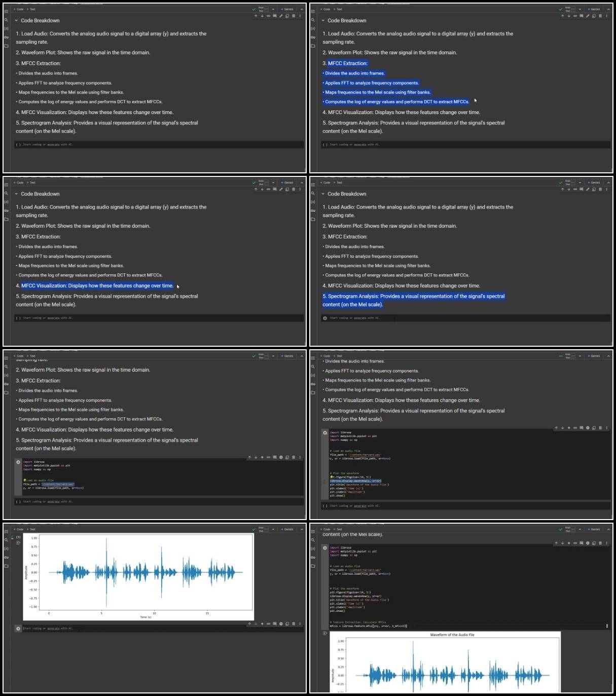This screenshot has height=696, width=616.
Task: Open search sidebar in unhighlighted Code Breakdown panel
Action: (x=6, y=20)
